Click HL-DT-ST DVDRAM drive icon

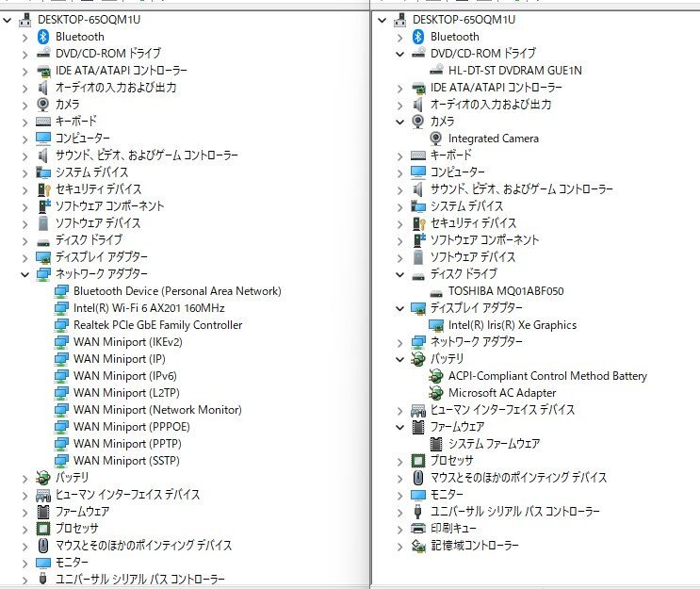pos(436,71)
